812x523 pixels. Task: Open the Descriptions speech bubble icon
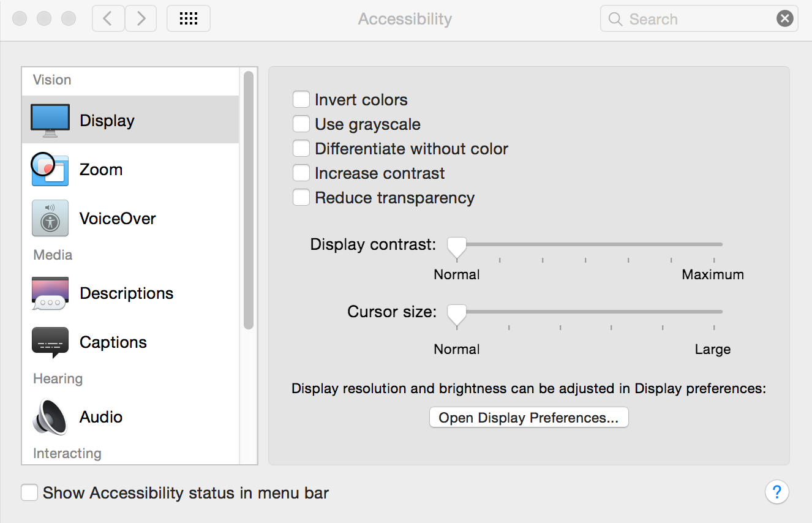coord(50,293)
